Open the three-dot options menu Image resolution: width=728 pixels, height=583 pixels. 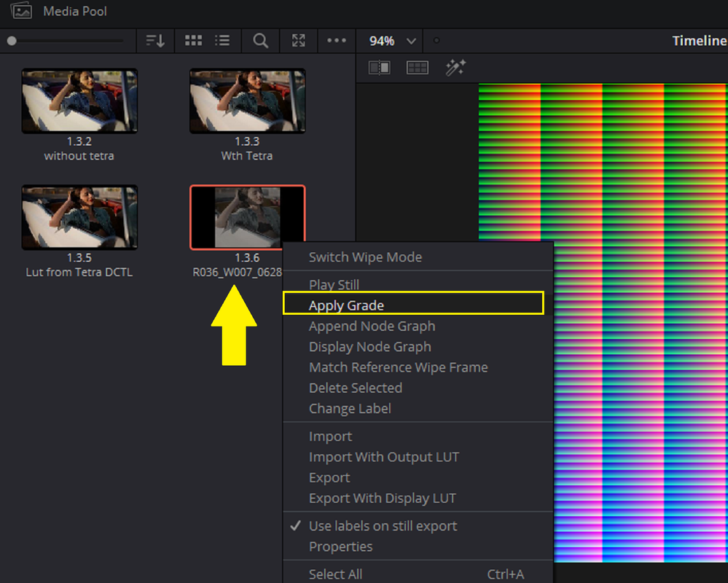coord(337,40)
